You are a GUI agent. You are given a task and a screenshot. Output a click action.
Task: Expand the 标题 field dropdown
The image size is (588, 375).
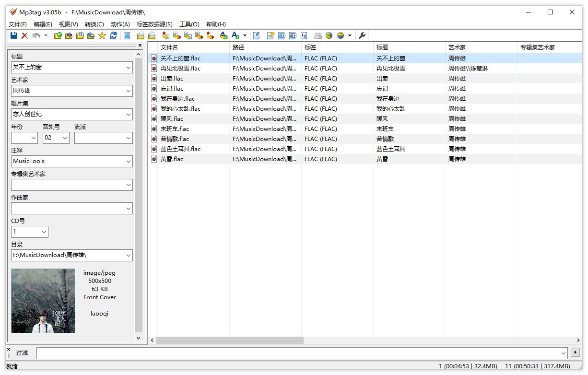(x=128, y=68)
